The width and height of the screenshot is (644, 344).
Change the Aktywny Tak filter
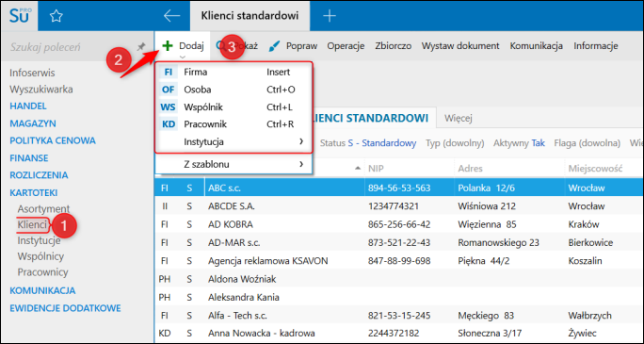519,143
